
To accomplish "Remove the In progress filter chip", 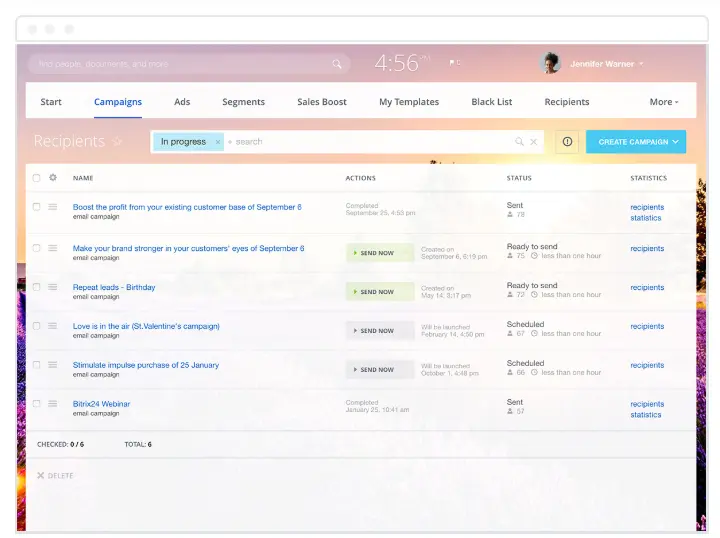I will coord(218,142).
